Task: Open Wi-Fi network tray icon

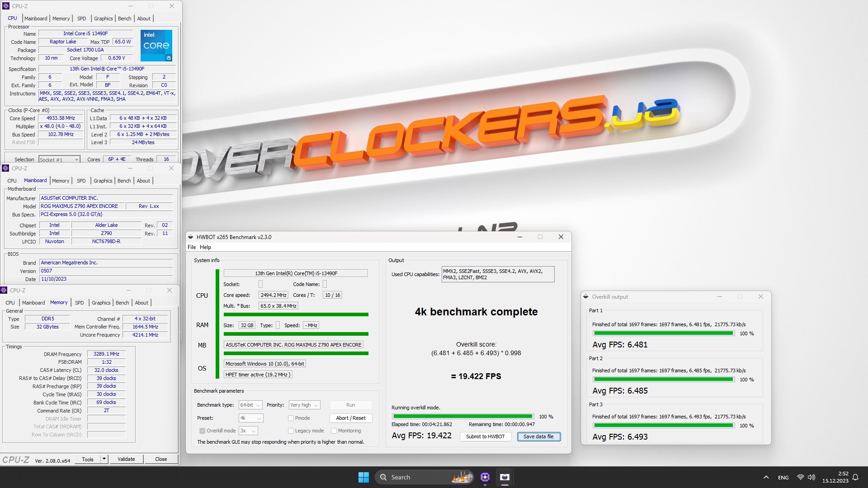Action: (800, 477)
